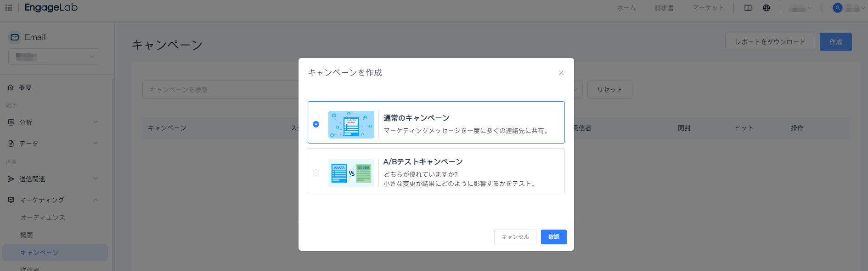The image size is (868, 271).
Task: Open 請求書 in top navigation
Action: (x=664, y=8)
